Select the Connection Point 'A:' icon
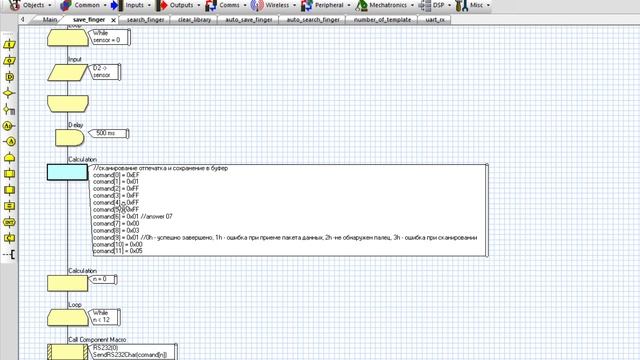This screenshot has width=640, height=360. [9, 126]
